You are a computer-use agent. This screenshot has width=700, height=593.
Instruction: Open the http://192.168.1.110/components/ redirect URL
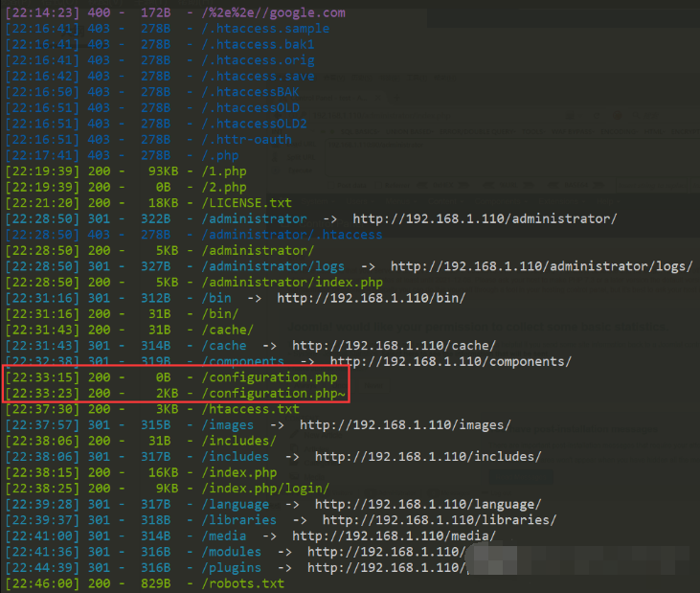pyautogui.click(x=450, y=362)
